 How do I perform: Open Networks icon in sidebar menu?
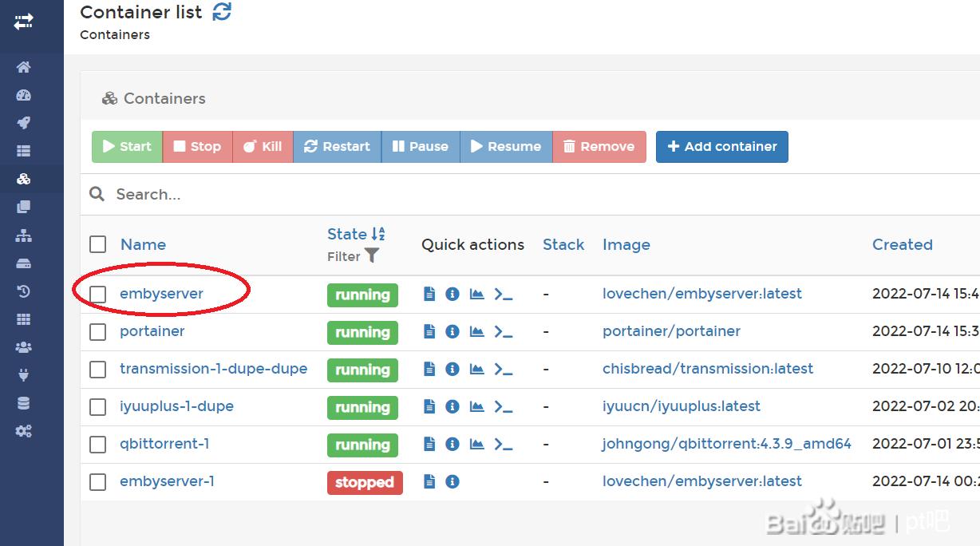pos(23,235)
